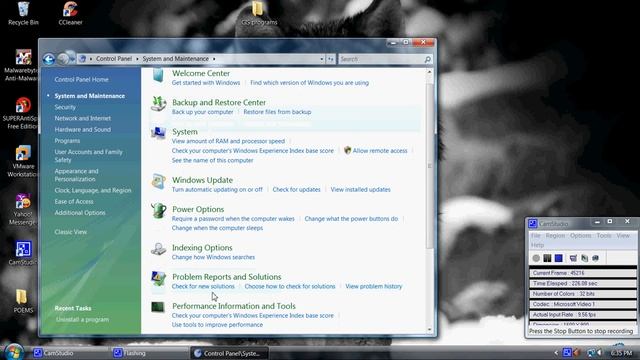The image size is (640, 360).
Task: Click the forward navigation arrow in Control Panel
Action: click(63, 59)
